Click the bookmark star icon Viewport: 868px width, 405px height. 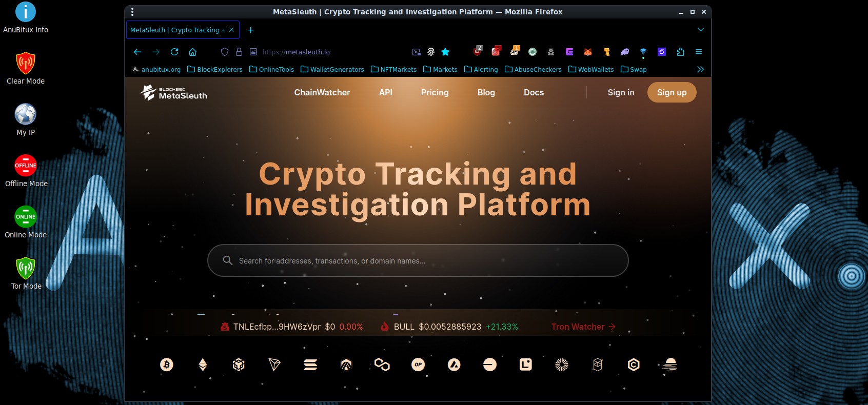point(445,52)
